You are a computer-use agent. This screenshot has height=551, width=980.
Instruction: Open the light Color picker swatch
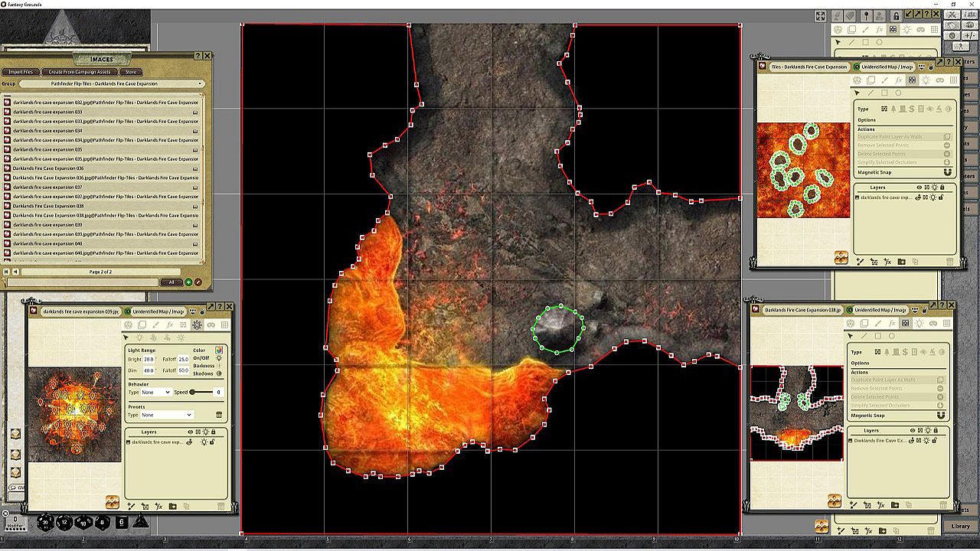pos(218,350)
